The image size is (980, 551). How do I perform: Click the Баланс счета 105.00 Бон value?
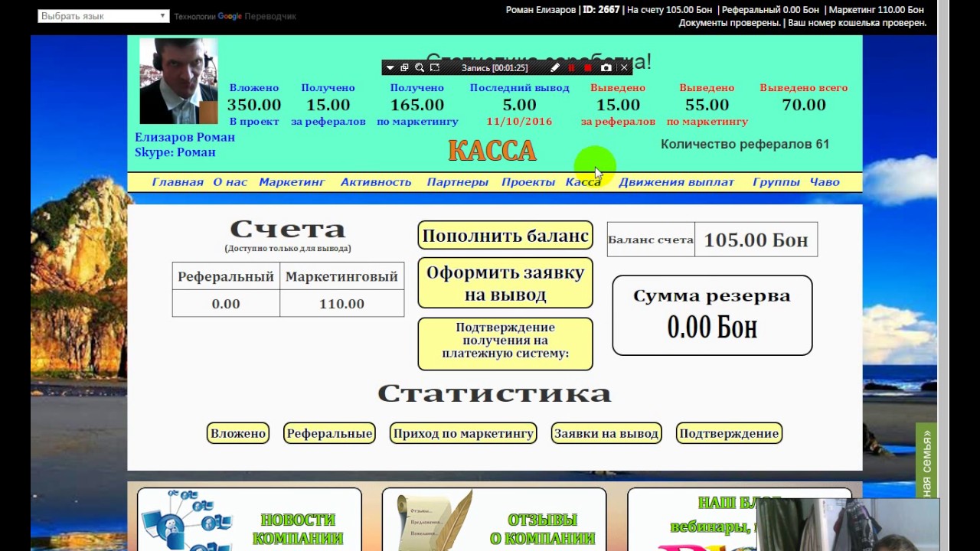click(x=756, y=240)
